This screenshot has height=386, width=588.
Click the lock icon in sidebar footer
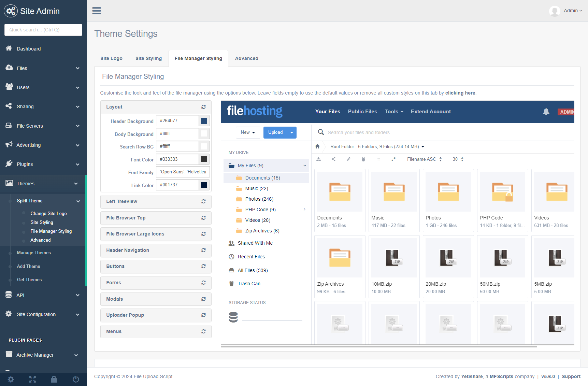tap(54, 379)
